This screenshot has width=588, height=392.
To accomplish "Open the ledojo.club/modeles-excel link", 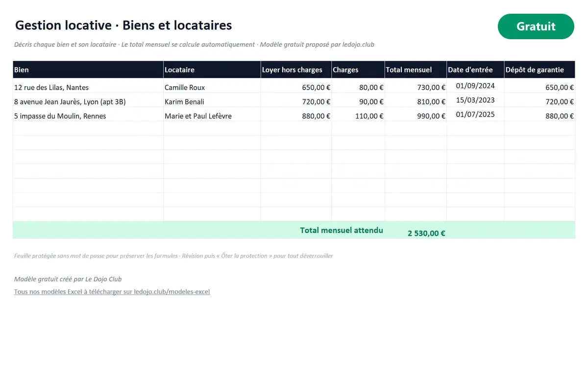I will coord(112,292).
